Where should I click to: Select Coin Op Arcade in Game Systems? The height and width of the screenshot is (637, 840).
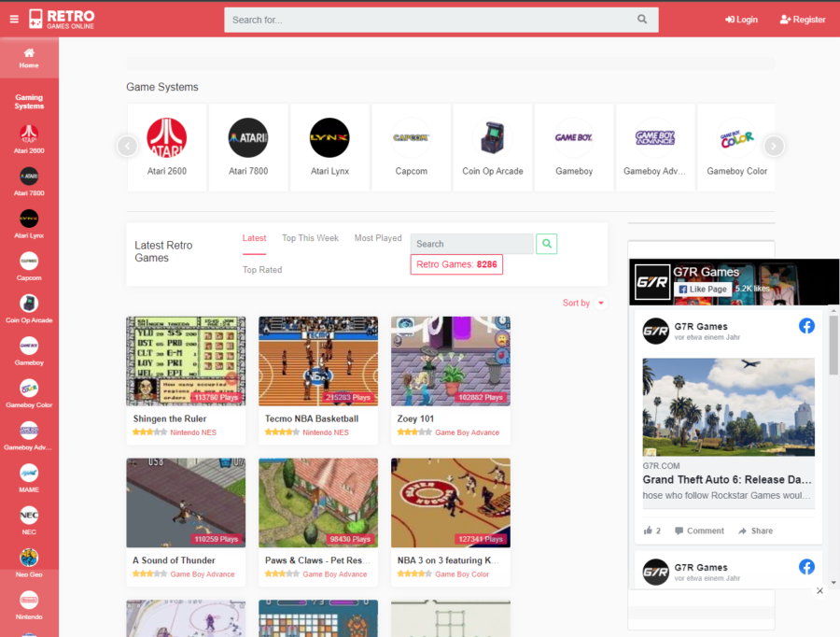(x=492, y=138)
